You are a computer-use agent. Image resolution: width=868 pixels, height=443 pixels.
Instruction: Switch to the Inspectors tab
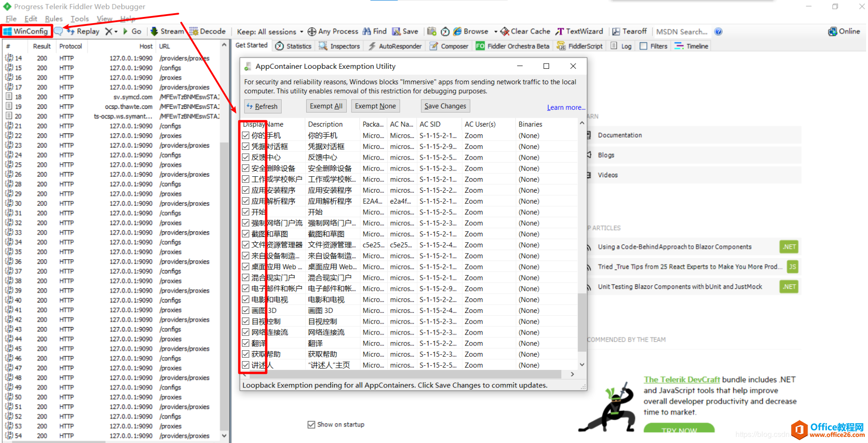(x=339, y=46)
